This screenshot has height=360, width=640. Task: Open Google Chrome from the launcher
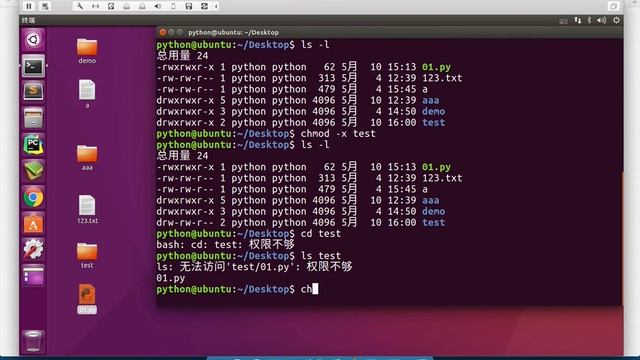pyautogui.click(x=33, y=198)
